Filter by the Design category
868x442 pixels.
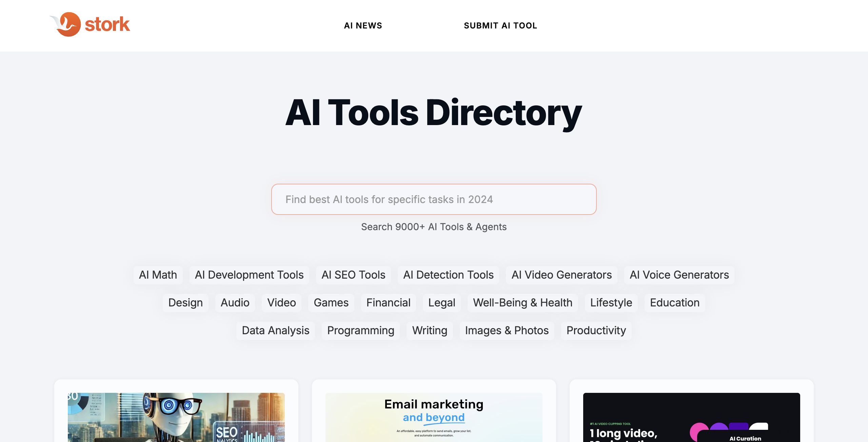(x=185, y=303)
